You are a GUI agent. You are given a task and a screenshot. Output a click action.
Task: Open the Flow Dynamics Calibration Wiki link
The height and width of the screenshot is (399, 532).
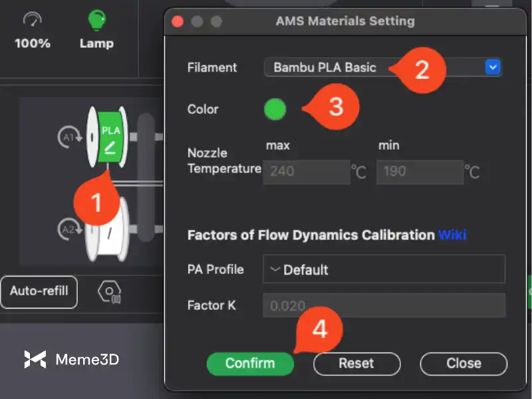[x=452, y=235]
